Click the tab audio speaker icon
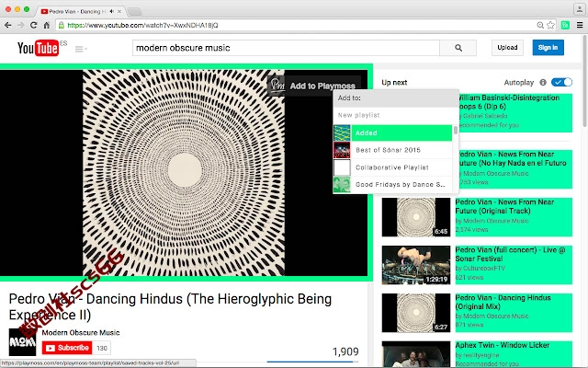 [x=111, y=11]
